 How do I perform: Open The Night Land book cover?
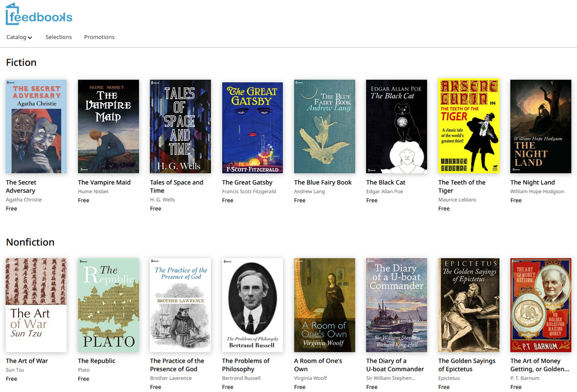[x=541, y=127]
